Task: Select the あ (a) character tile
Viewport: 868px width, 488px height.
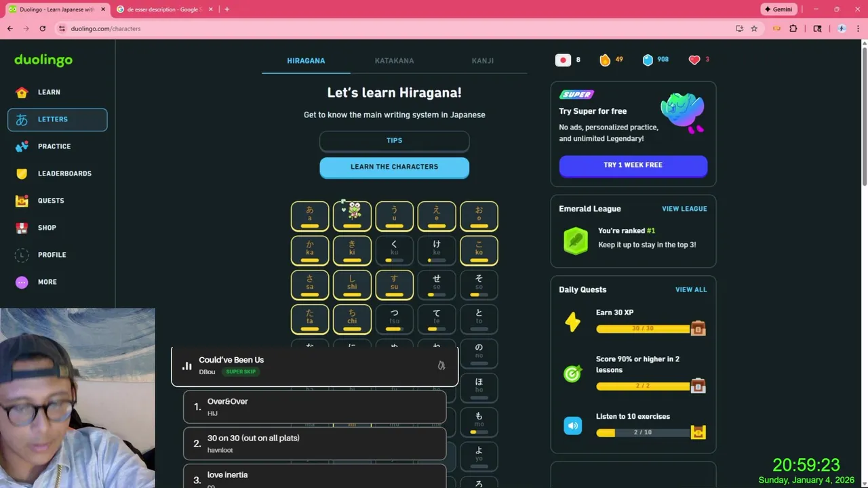Action: click(x=310, y=216)
